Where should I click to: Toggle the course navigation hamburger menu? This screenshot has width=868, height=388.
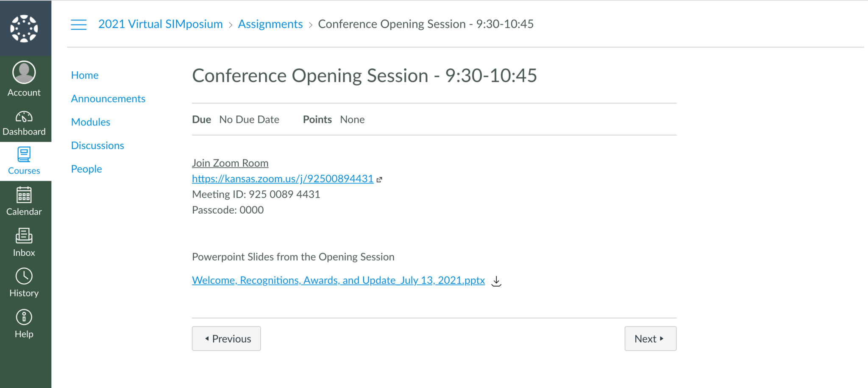[x=78, y=25]
